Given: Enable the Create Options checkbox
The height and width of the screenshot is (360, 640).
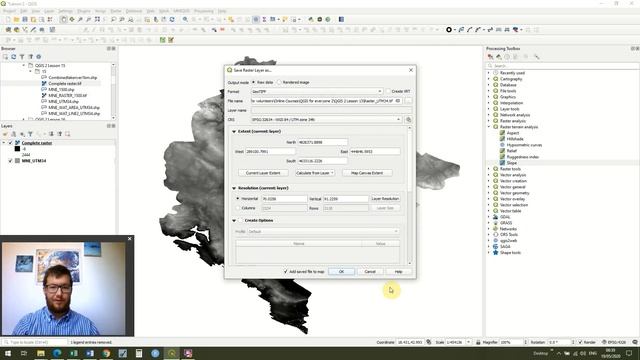Looking at the screenshot, I should (x=240, y=220).
